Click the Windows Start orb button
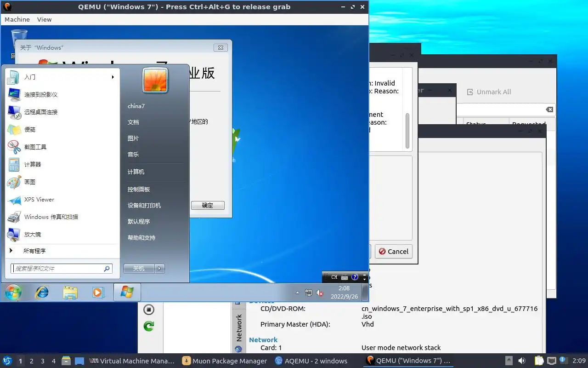This screenshot has height=368, width=588. (13, 293)
